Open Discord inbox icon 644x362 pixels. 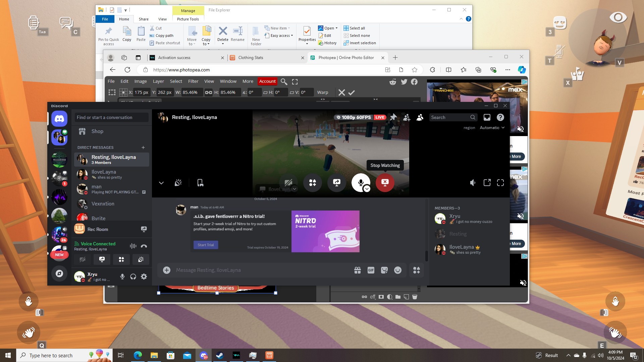[x=487, y=117]
